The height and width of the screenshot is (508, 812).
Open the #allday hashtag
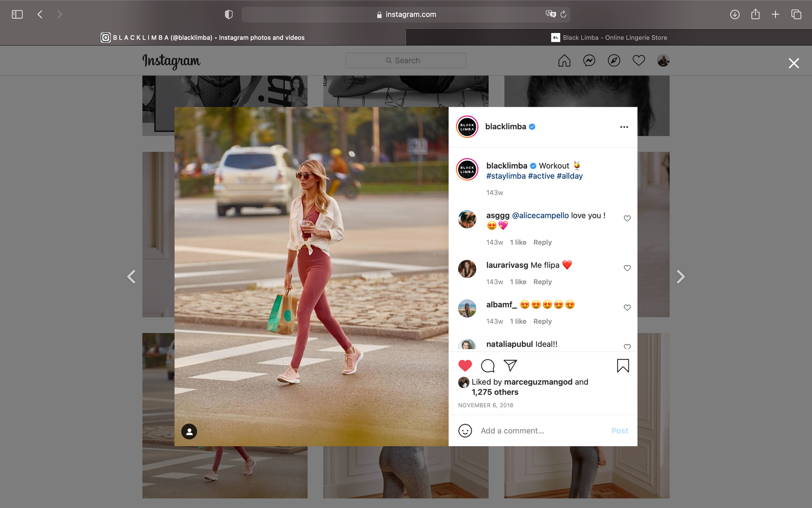pyautogui.click(x=569, y=176)
